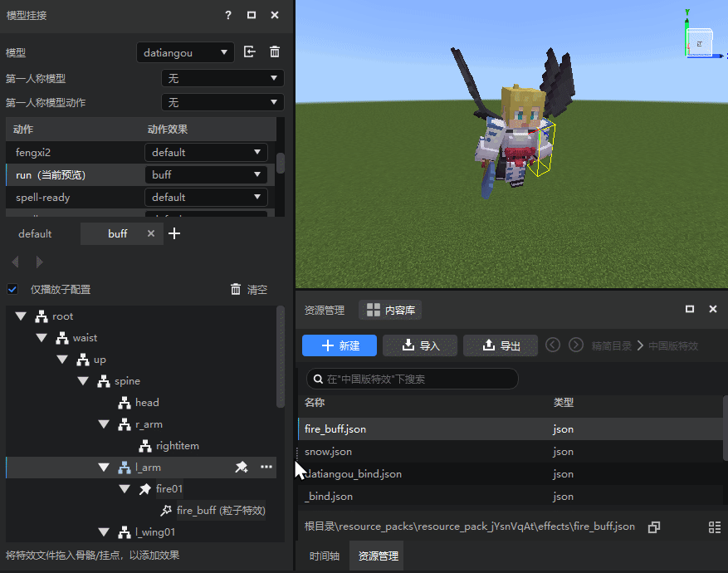This screenshot has height=573, width=728.
Task: Click the bone tree scrollbar
Action: click(x=281, y=356)
